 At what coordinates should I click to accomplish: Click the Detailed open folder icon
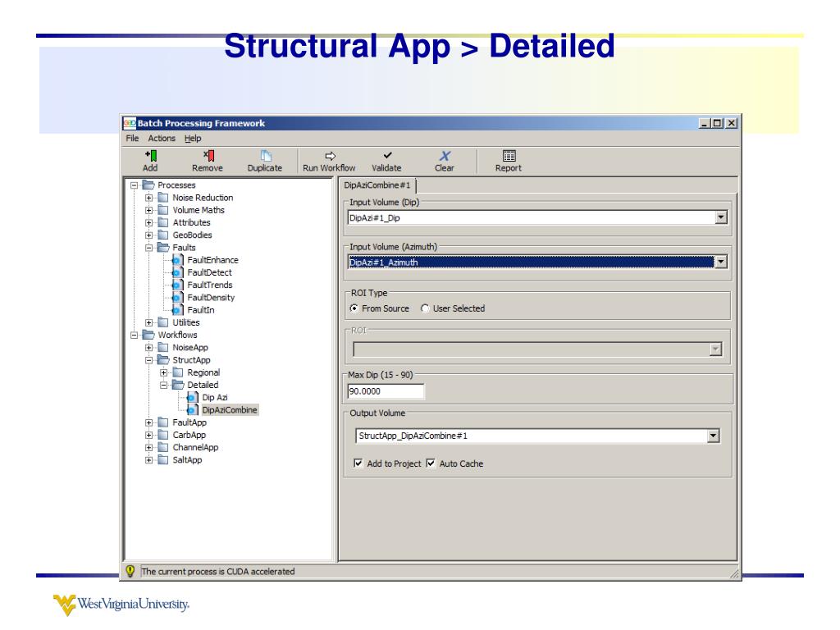tap(178, 385)
